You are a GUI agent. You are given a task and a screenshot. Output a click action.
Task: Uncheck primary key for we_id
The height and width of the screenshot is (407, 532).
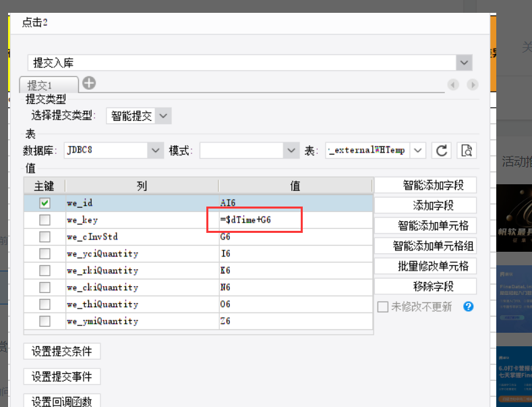[45, 203]
